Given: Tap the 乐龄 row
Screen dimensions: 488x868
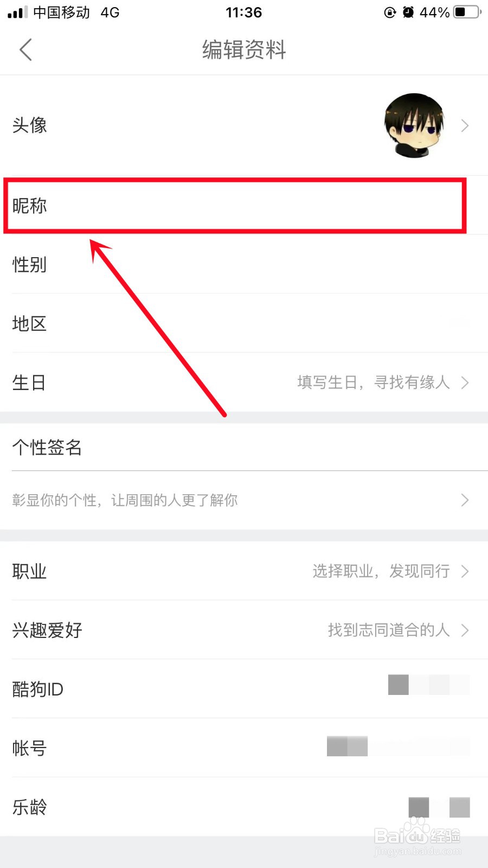Looking at the screenshot, I should [x=244, y=807].
